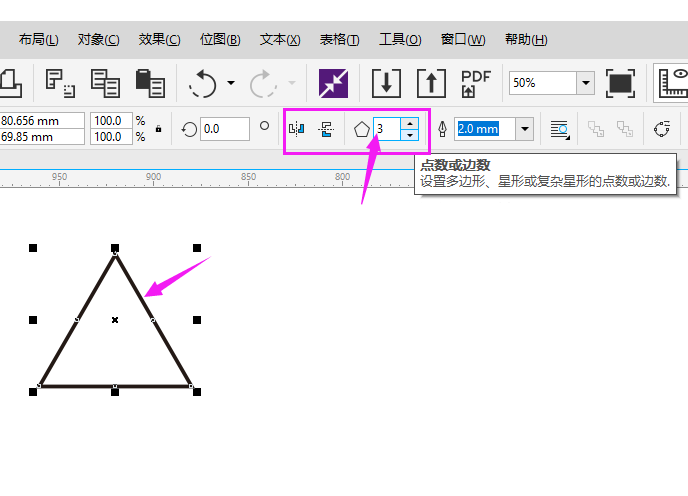Expand the zoom level dropdown arrow

tap(585, 83)
